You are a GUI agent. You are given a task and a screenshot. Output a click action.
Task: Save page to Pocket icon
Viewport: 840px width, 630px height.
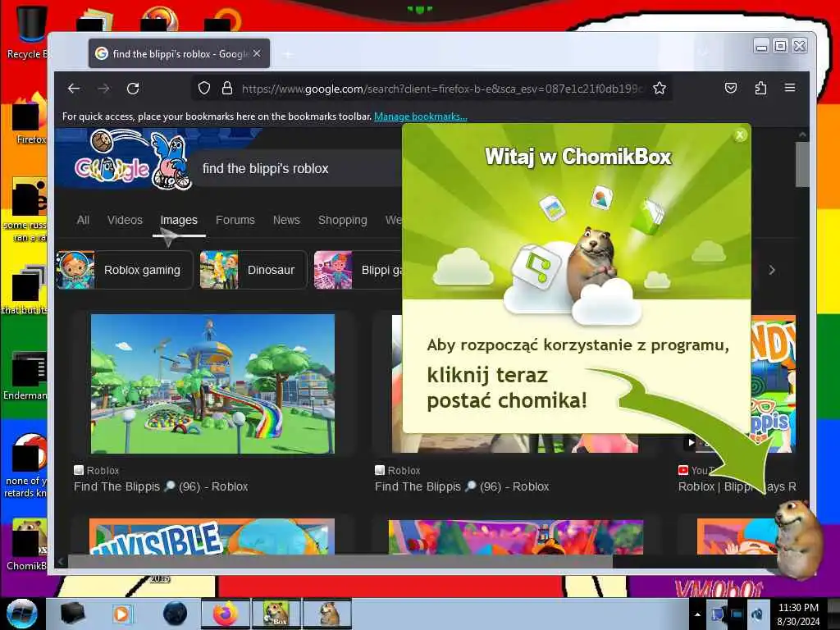(x=731, y=88)
